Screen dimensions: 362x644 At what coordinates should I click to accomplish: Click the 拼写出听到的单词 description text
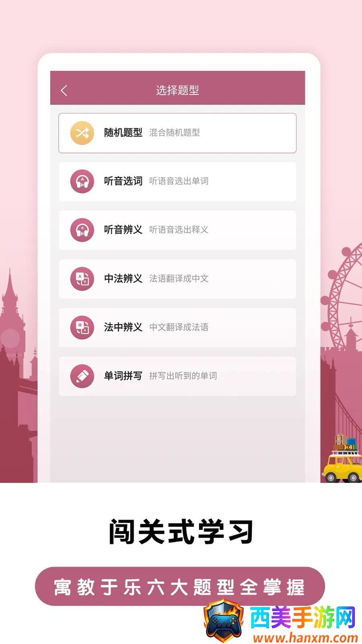pyautogui.click(x=183, y=376)
